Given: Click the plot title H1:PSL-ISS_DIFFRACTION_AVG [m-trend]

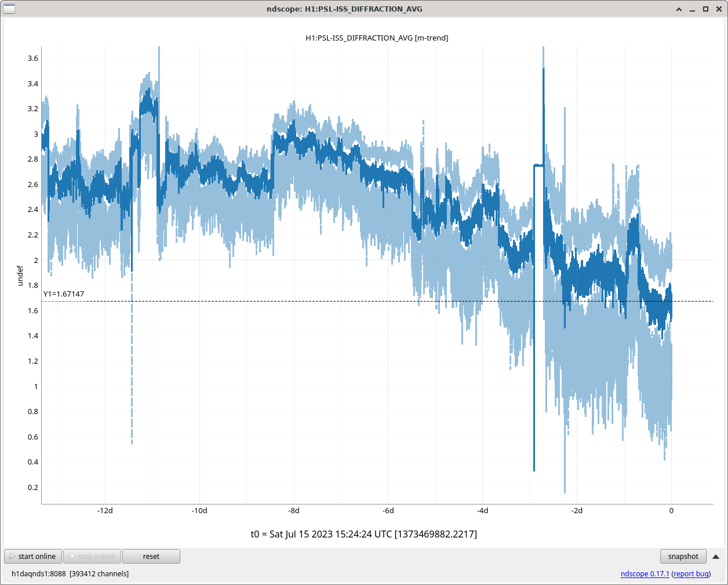Looking at the screenshot, I should tap(377, 38).
